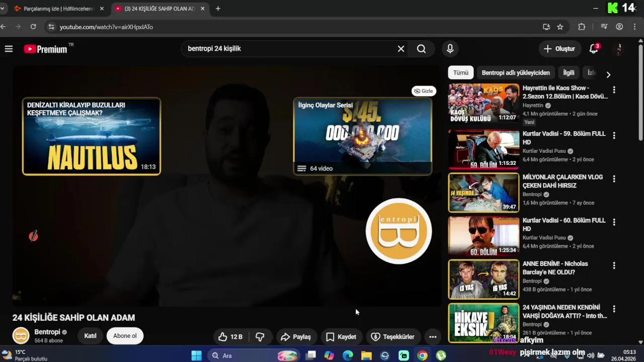The width and height of the screenshot is (644, 362).
Task: Click the Paylaş share button
Action: pos(296,337)
